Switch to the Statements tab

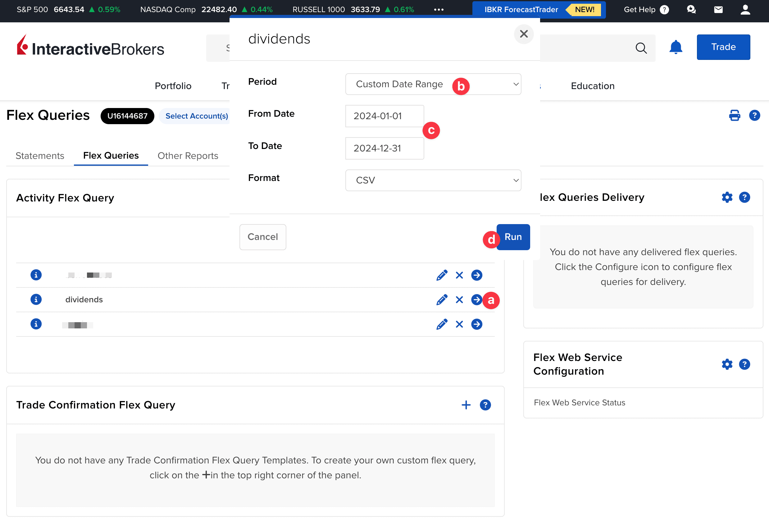pyautogui.click(x=40, y=156)
